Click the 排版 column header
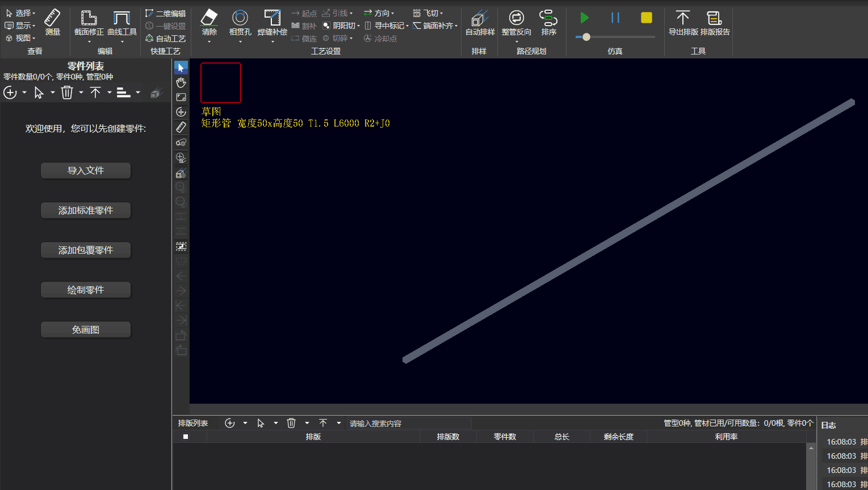868x490 pixels. click(x=313, y=437)
